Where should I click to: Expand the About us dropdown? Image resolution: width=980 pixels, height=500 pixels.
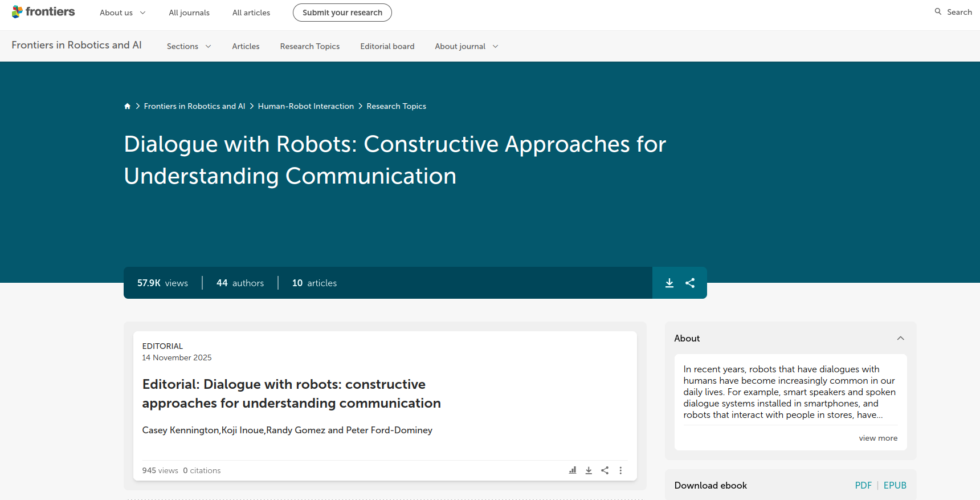pyautogui.click(x=122, y=13)
